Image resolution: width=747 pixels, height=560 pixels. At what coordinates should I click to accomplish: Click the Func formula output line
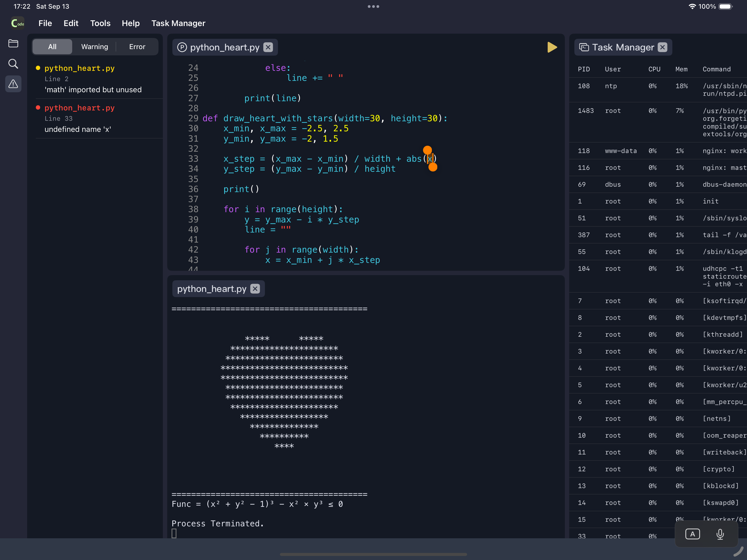point(257,504)
